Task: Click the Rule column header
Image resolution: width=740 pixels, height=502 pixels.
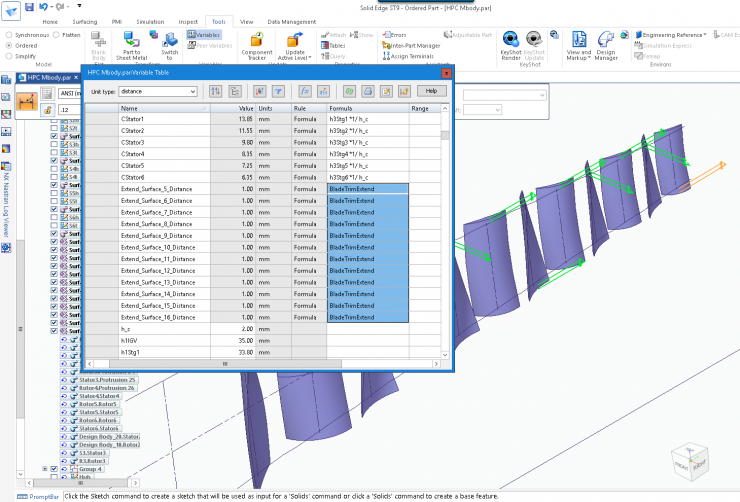Action: coord(309,108)
